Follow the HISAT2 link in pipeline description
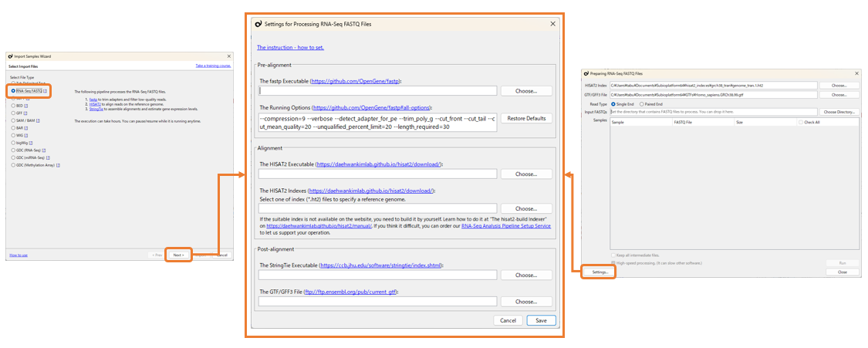 95,104
